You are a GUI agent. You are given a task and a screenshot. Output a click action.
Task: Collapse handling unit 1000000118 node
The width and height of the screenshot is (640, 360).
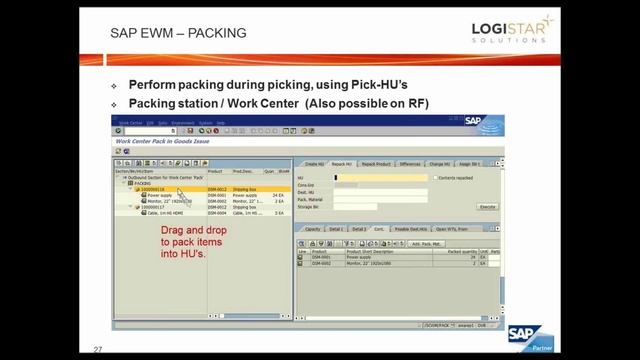tap(131, 189)
